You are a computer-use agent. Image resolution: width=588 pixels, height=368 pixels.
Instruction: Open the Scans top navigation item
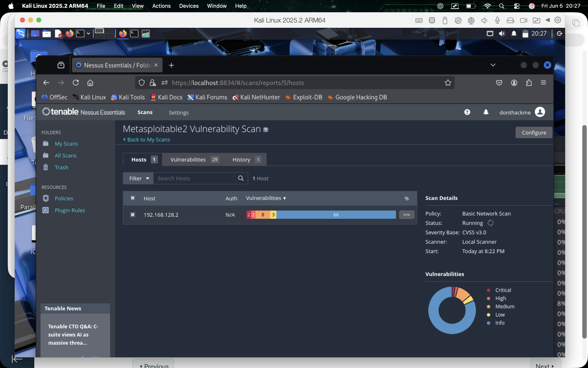[x=145, y=112]
